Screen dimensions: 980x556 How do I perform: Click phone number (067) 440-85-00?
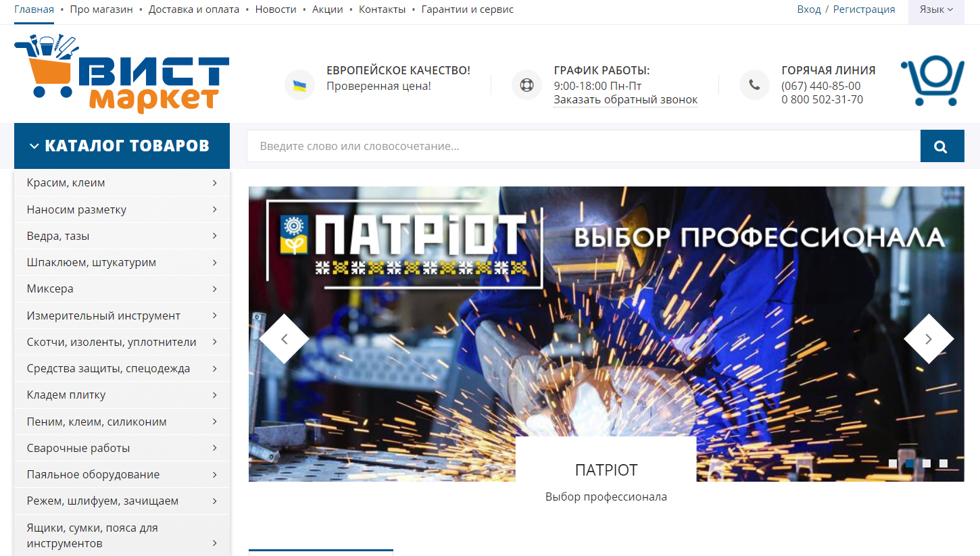point(821,86)
